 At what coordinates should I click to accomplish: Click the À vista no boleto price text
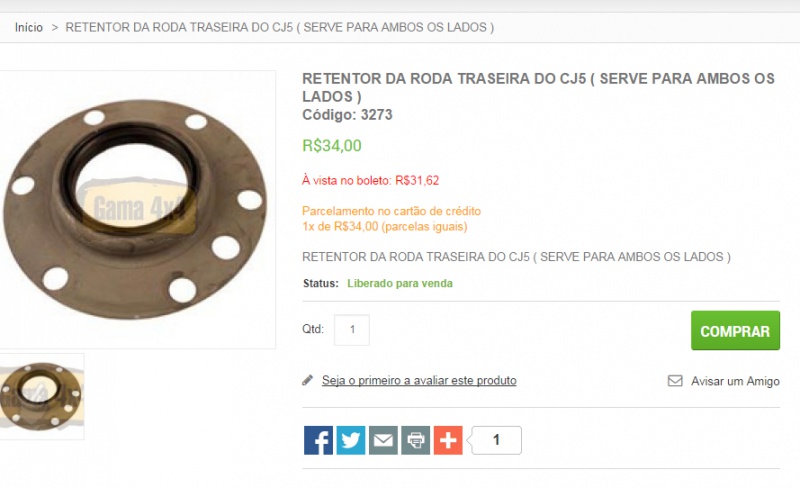point(370,180)
